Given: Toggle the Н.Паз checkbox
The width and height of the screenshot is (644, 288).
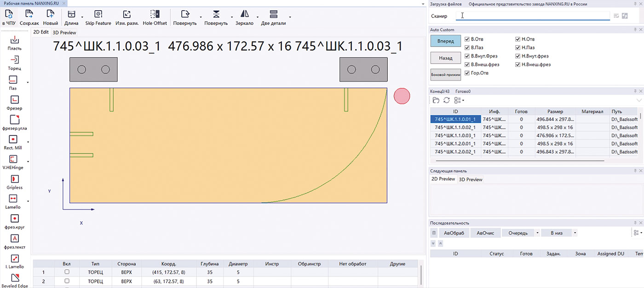Looking at the screenshot, I should click(518, 47).
